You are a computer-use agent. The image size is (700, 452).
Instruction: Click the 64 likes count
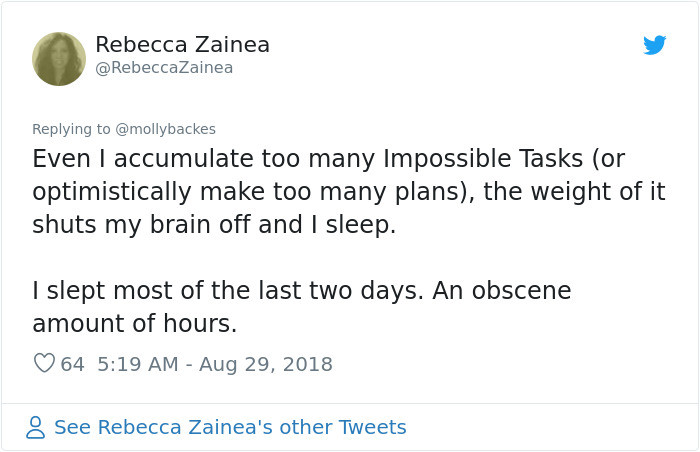[72, 364]
